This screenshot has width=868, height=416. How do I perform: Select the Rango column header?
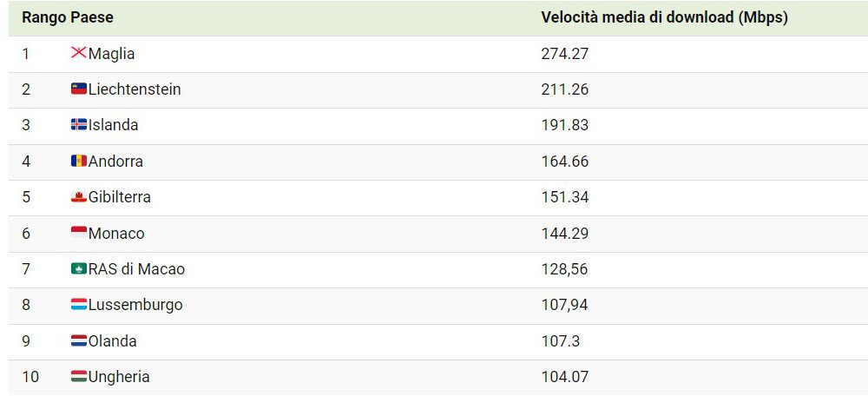coord(44,17)
